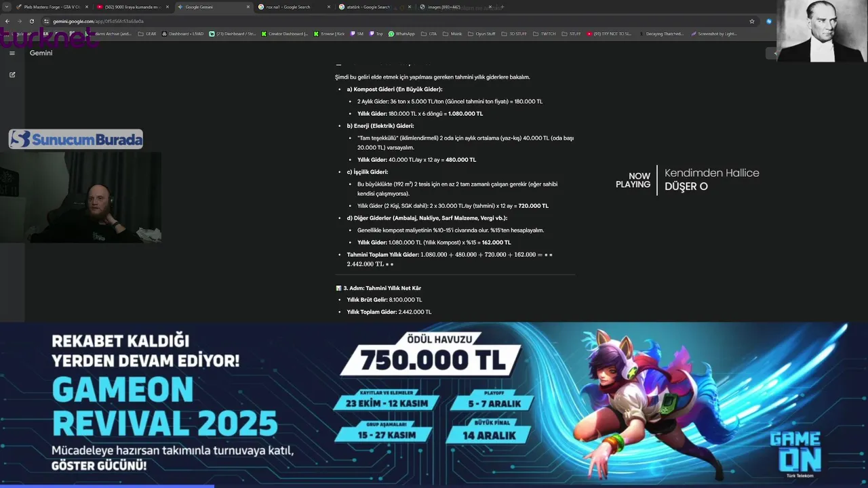
Task: Click the '162.000 TL' other expenses value
Action: (496, 243)
